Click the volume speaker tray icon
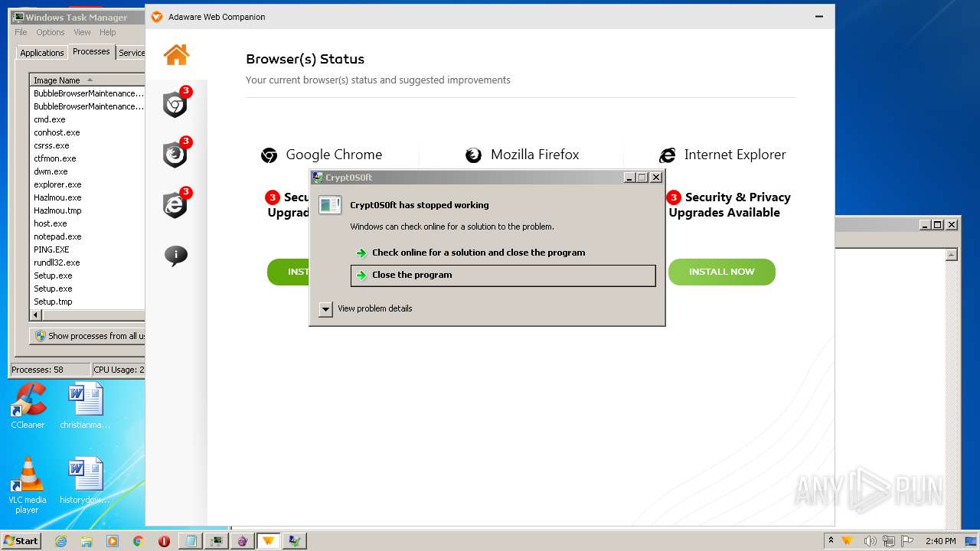Viewport: 980px width, 551px height. (x=870, y=541)
